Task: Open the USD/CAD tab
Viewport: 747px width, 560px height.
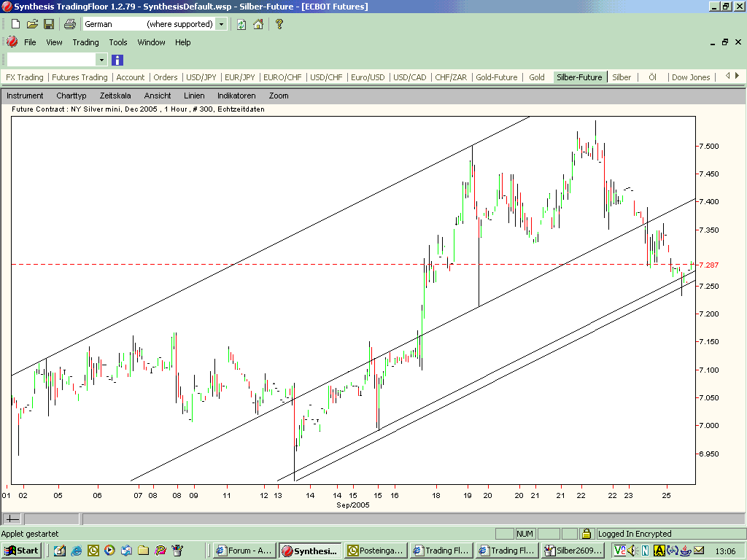Action: [410, 77]
